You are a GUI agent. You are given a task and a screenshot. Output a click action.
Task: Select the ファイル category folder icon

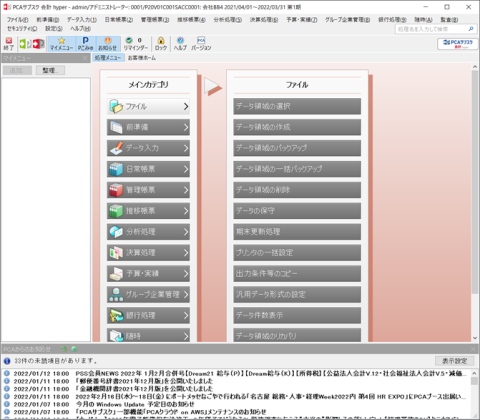click(x=116, y=106)
